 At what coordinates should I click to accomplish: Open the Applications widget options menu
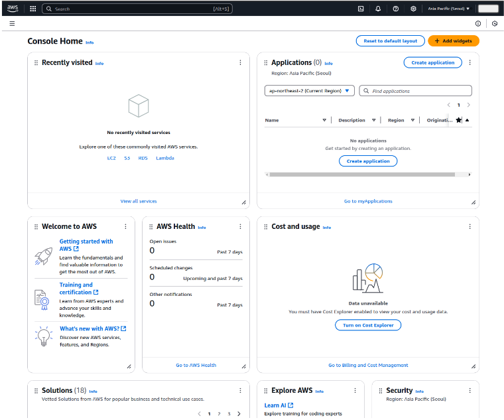pyautogui.click(x=470, y=62)
